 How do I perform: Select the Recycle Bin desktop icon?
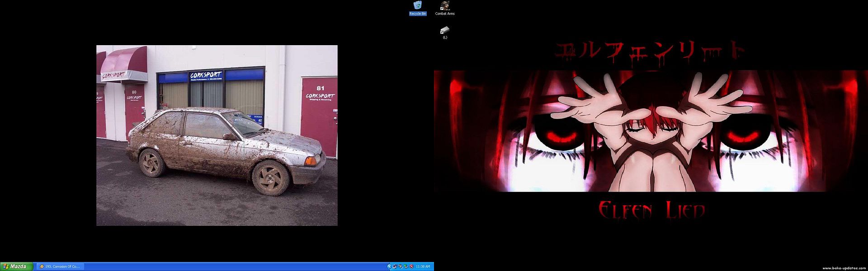click(x=418, y=8)
